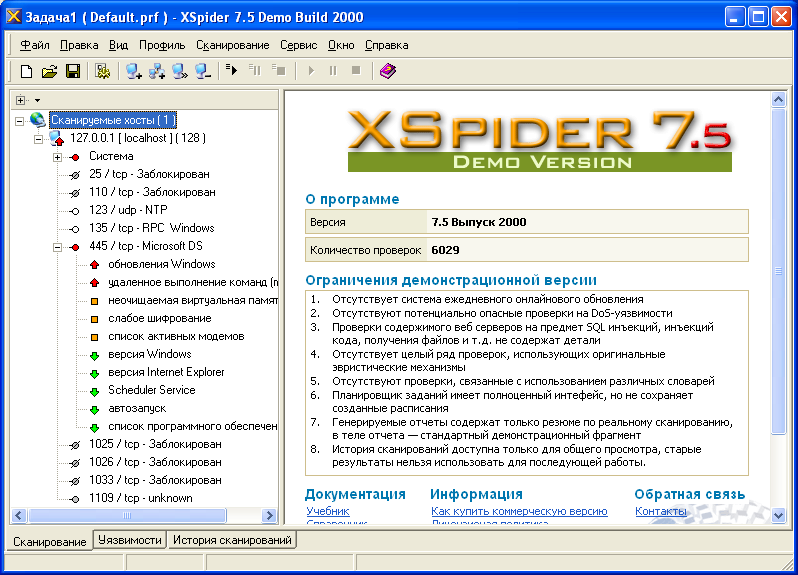This screenshot has height=575, width=798.
Task: Click the expand-all plus button above the tree
Action: click(x=20, y=100)
